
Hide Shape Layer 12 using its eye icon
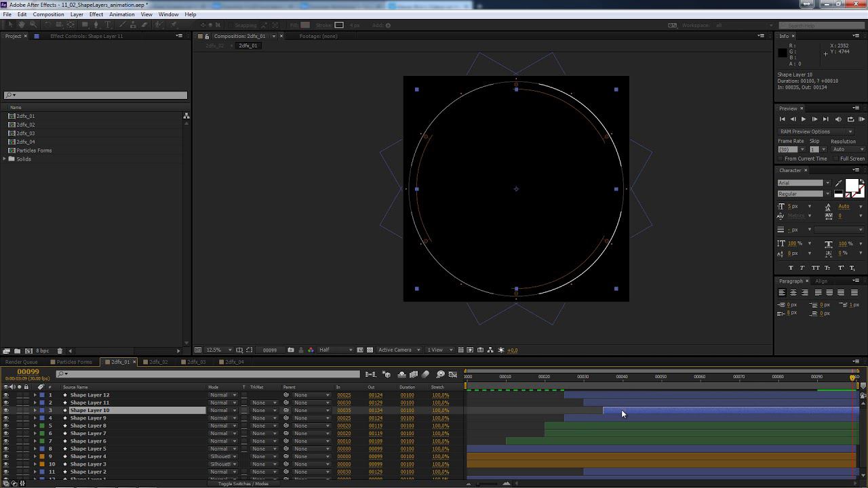6,395
